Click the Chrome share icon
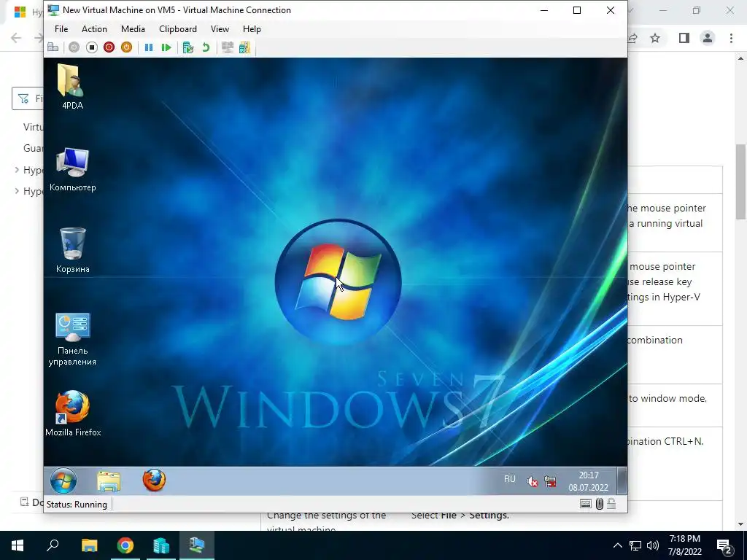The height and width of the screenshot is (560, 747). pyautogui.click(x=633, y=38)
